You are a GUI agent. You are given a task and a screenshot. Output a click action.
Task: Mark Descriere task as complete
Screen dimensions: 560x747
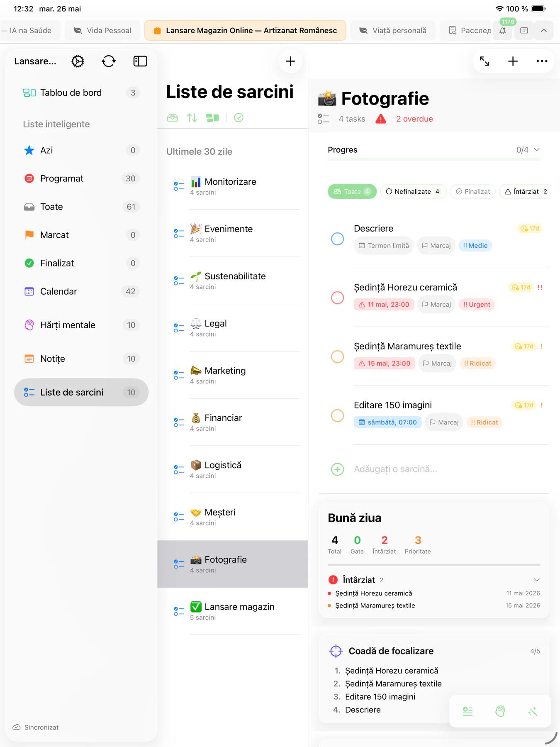[337, 239]
